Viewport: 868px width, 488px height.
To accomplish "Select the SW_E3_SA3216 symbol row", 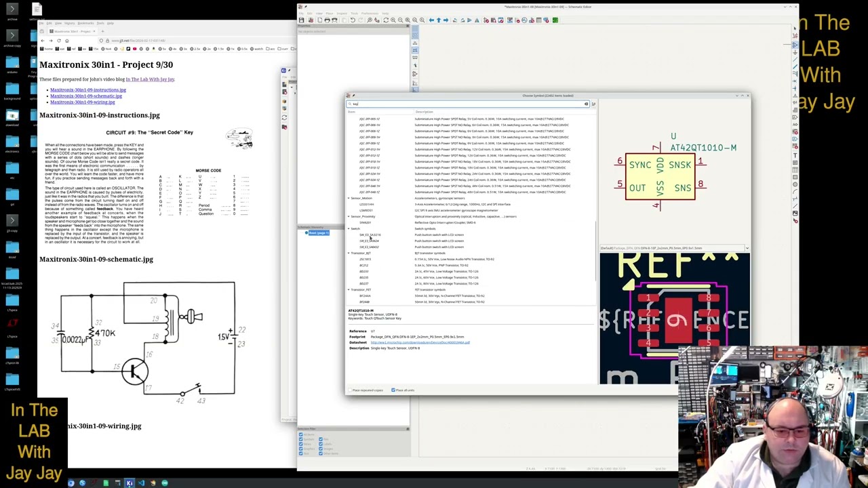I will coord(370,235).
